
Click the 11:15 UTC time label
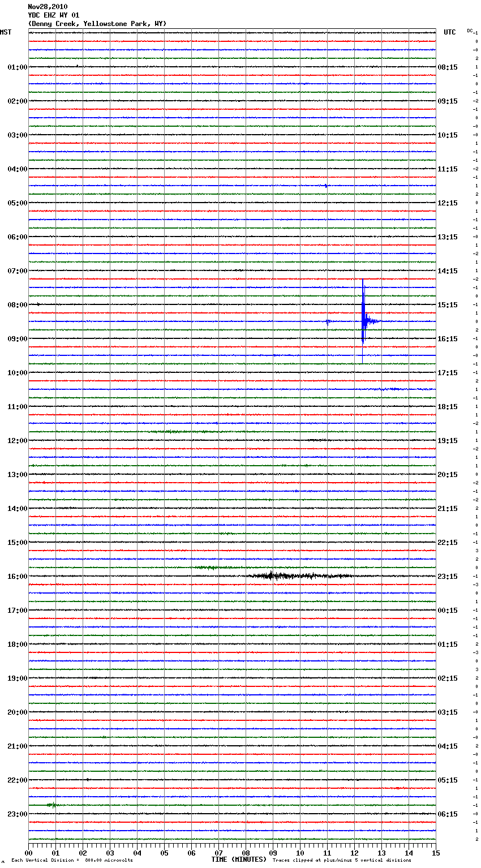point(448,169)
